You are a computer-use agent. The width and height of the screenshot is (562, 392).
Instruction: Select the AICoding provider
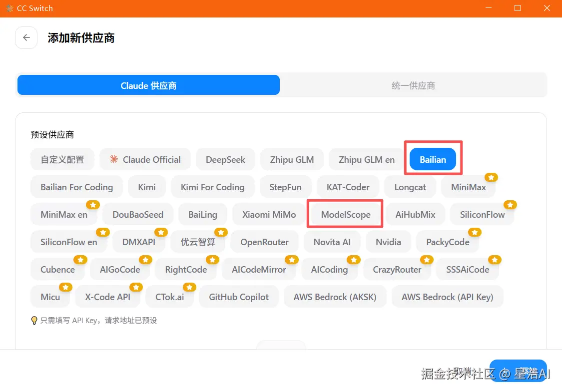click(x=329, y=270)
